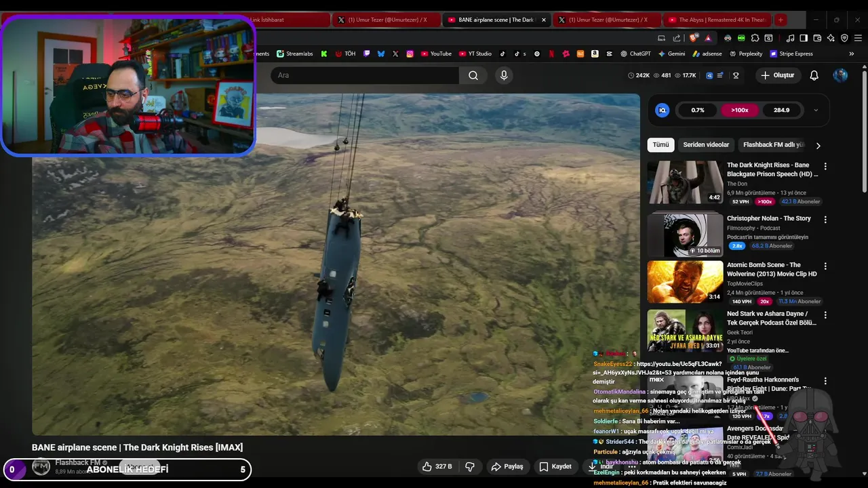Close the BANE airplane scene tab
Viewport: 868px width, 488px height.
click(543, 20)
